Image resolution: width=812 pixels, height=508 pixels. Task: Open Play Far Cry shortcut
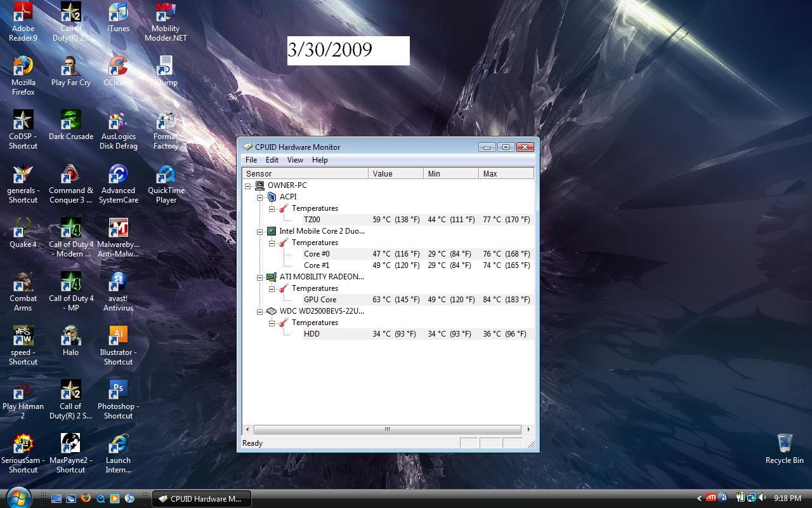[x=70, y=72]
